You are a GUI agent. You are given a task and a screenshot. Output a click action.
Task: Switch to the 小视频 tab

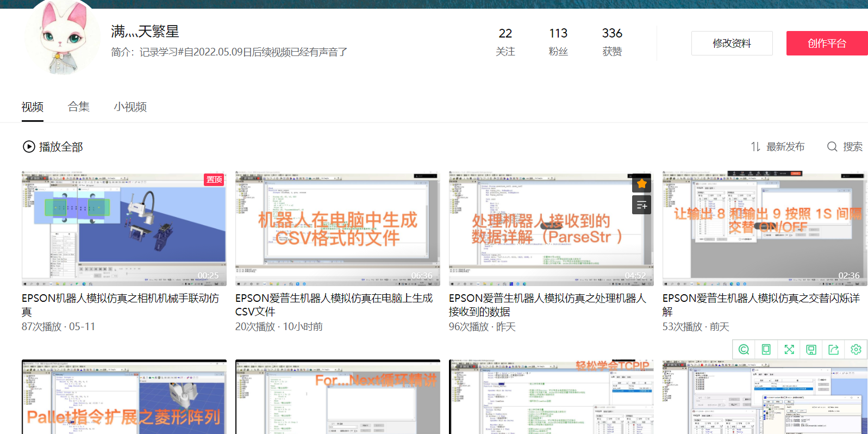tap(130, 107)
